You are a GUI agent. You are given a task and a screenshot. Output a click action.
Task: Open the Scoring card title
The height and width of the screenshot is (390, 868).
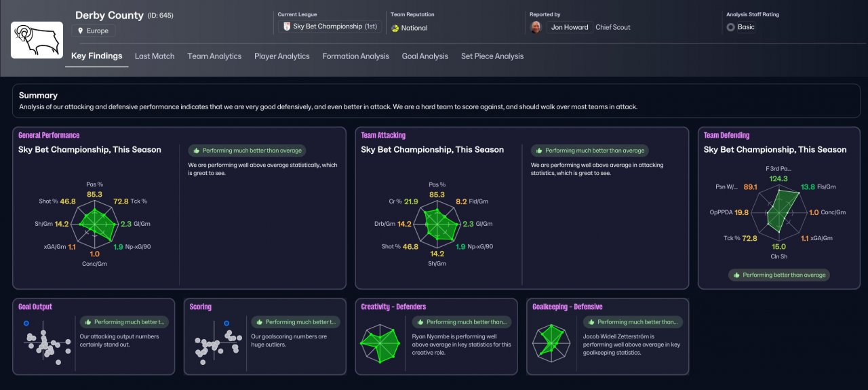point(201,307)
